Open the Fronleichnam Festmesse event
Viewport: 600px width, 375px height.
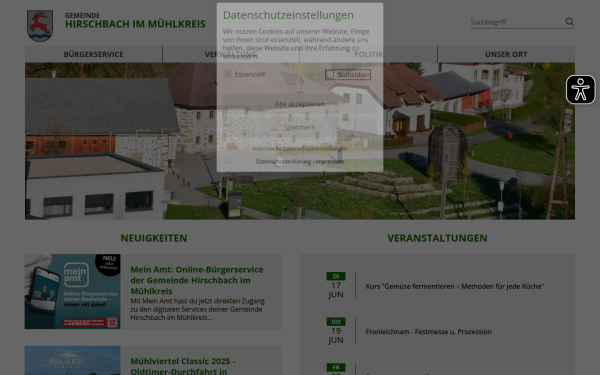click(429, 331)
